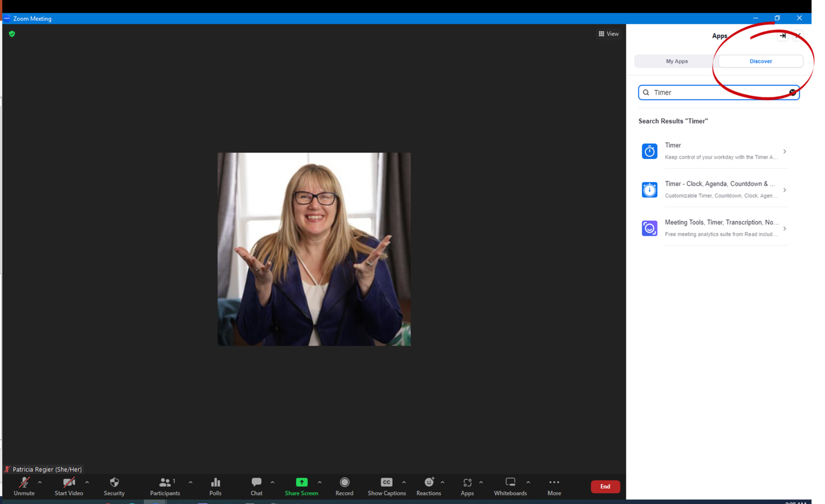Open Whiteboards from the toolbar
The height and width of the screenshot is (504, 825).
click(510, 483)
